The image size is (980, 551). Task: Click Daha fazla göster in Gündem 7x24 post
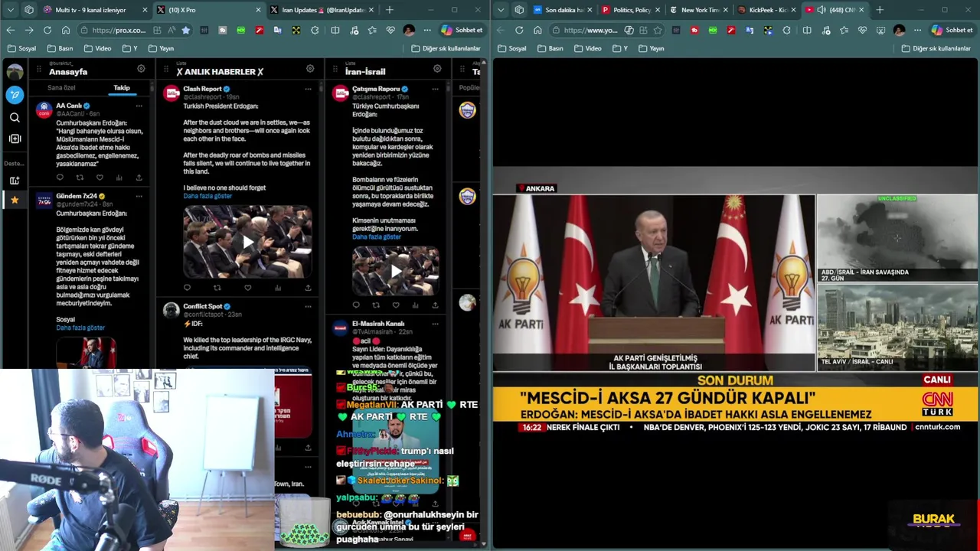pos(80,328)
